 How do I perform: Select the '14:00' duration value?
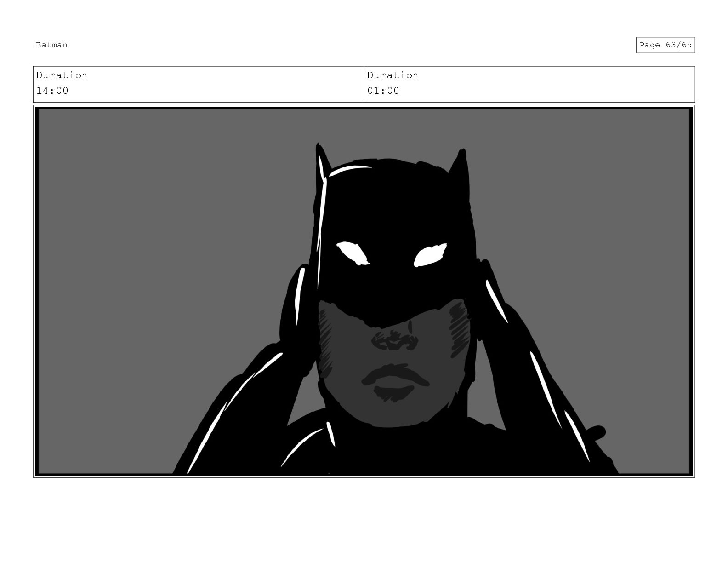pos(52,91)
